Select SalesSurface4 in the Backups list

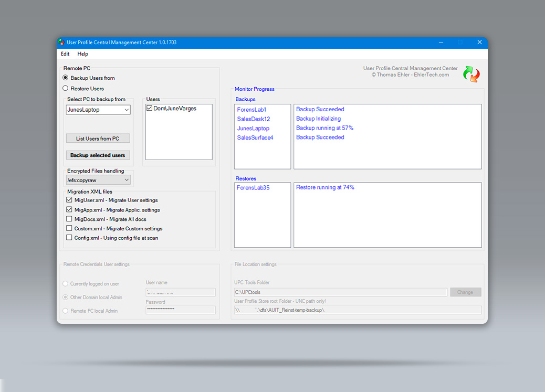coord(255,137)
